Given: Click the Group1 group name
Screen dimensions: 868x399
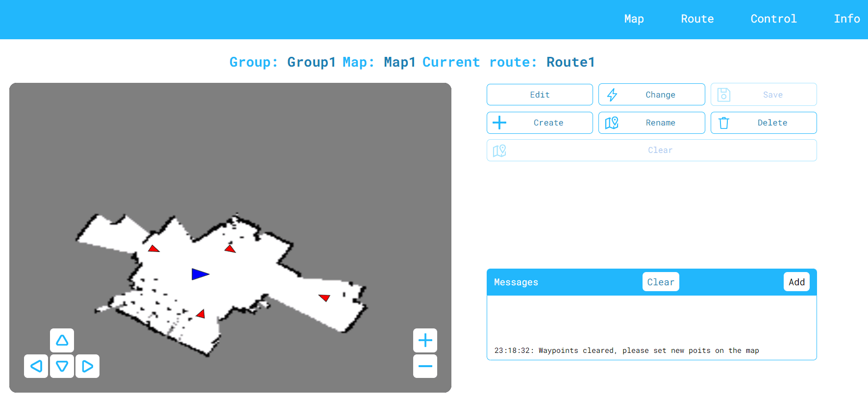Looking at the screenshot, I should point(311,62).
